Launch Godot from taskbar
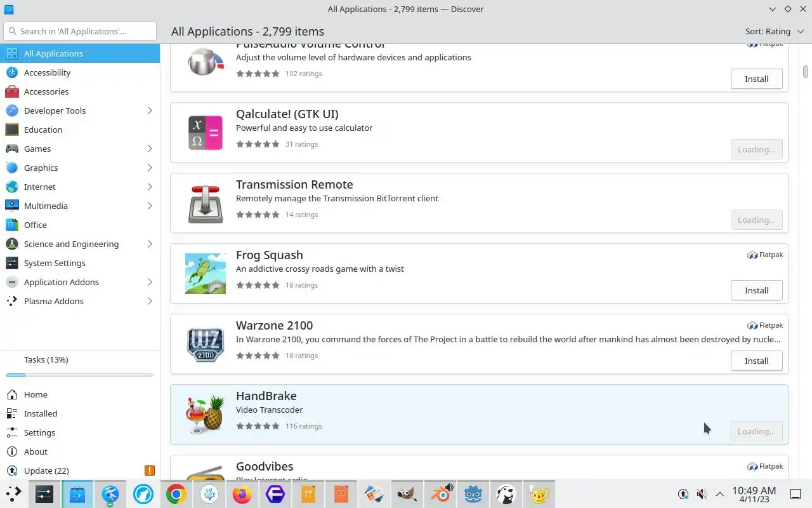Screen dimensions: 812x508 [473, 494]
